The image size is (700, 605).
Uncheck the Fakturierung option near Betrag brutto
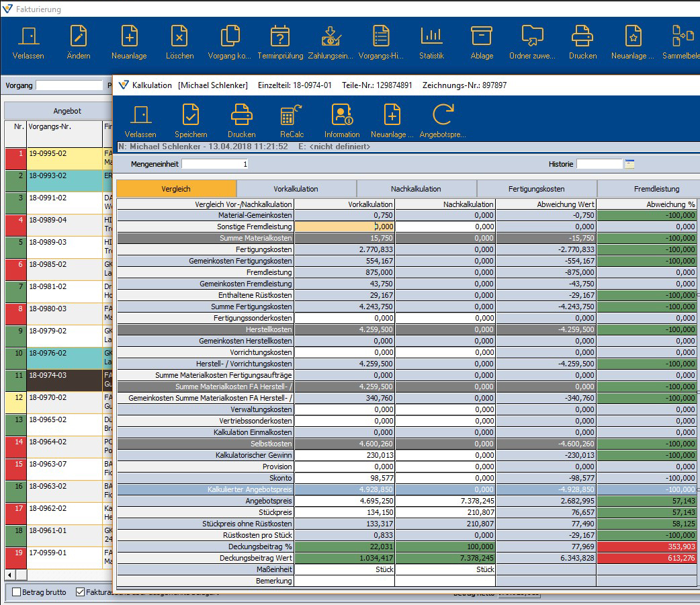coord(81,592)
